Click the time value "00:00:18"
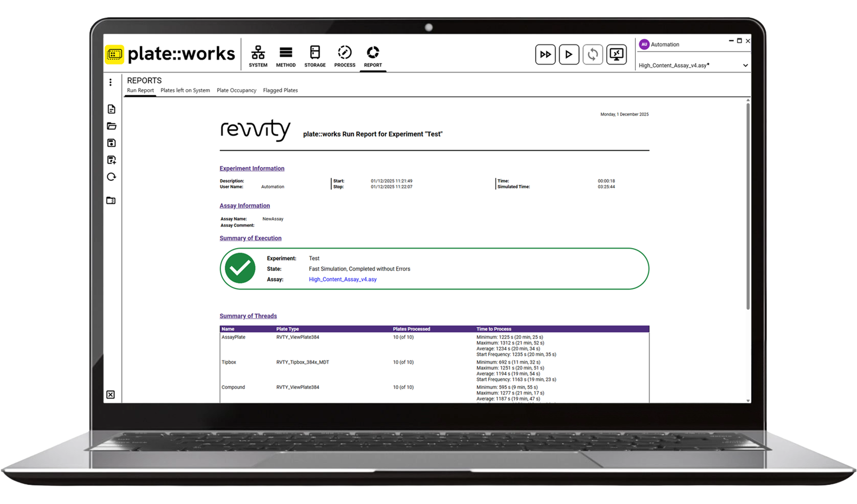Viewport: 857px width, 504px height. coord(606,181)
